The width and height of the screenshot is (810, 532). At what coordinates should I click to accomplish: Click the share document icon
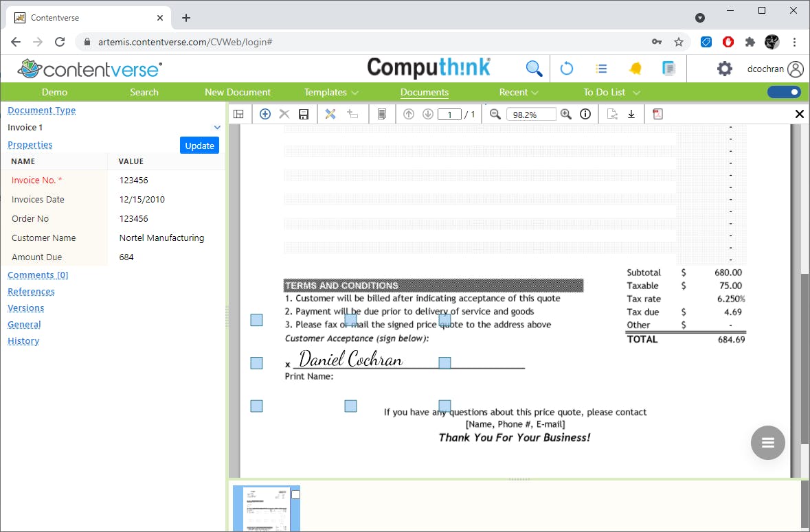click(x=612, y=114)
